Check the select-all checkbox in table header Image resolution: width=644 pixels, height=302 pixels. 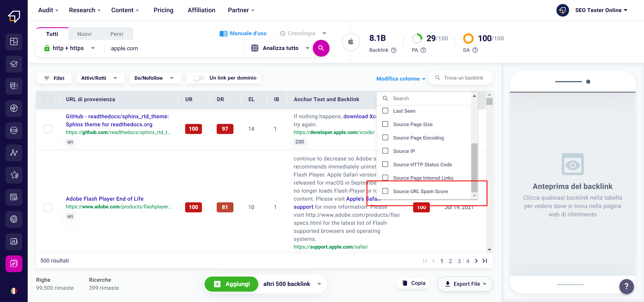(47, 99)
